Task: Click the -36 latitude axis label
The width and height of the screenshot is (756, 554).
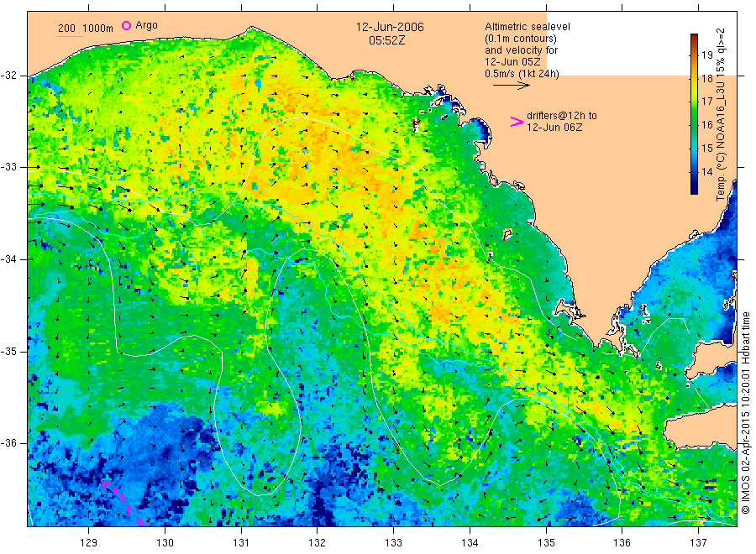Action: (x=8, y=442)
